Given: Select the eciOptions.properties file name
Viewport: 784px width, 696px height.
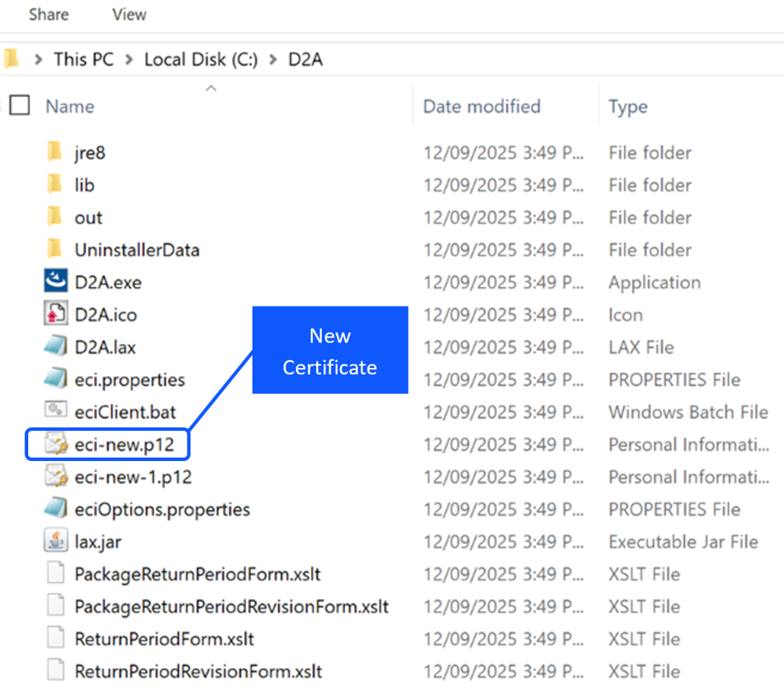Looking at the screenshot, I should (162, 510).
